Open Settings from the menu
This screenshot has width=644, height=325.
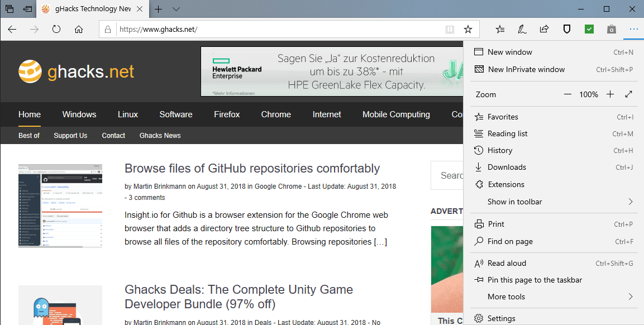pos(554,318)
